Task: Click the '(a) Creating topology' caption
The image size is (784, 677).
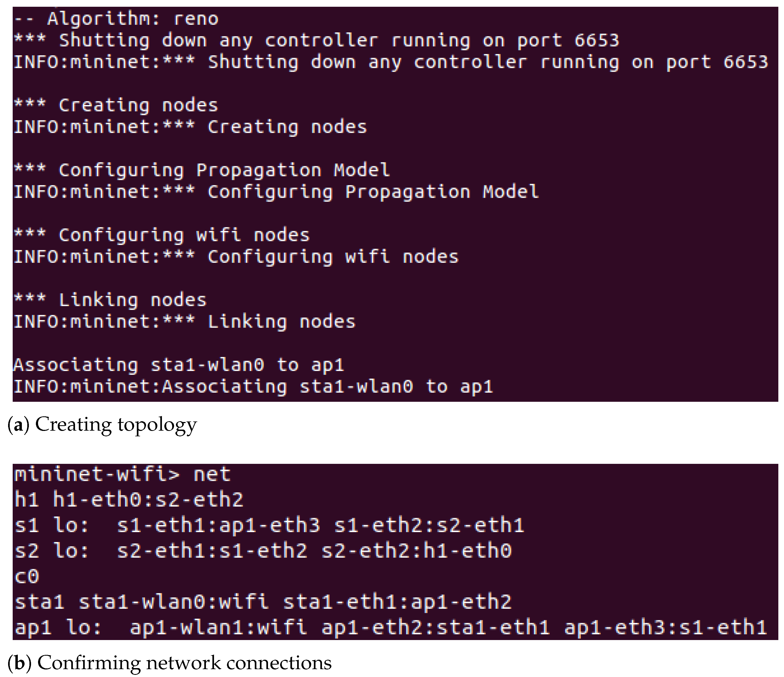Action: 102,424
